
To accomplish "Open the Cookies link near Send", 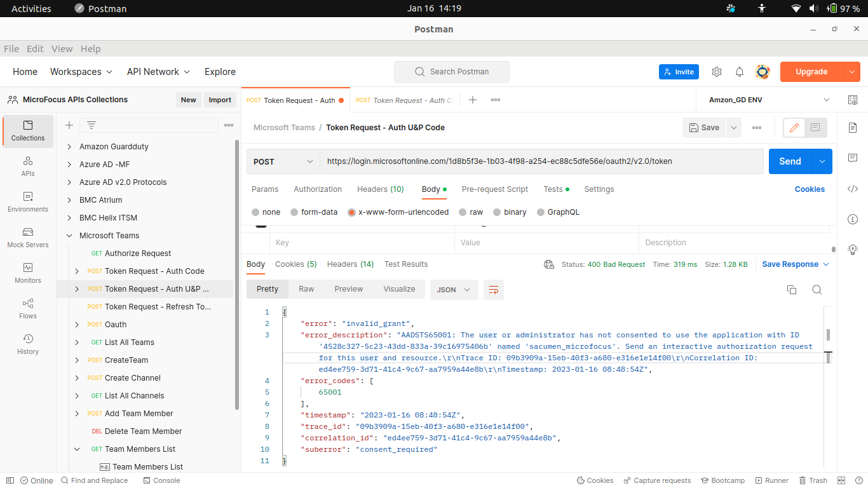I will [x=810, y=189].
